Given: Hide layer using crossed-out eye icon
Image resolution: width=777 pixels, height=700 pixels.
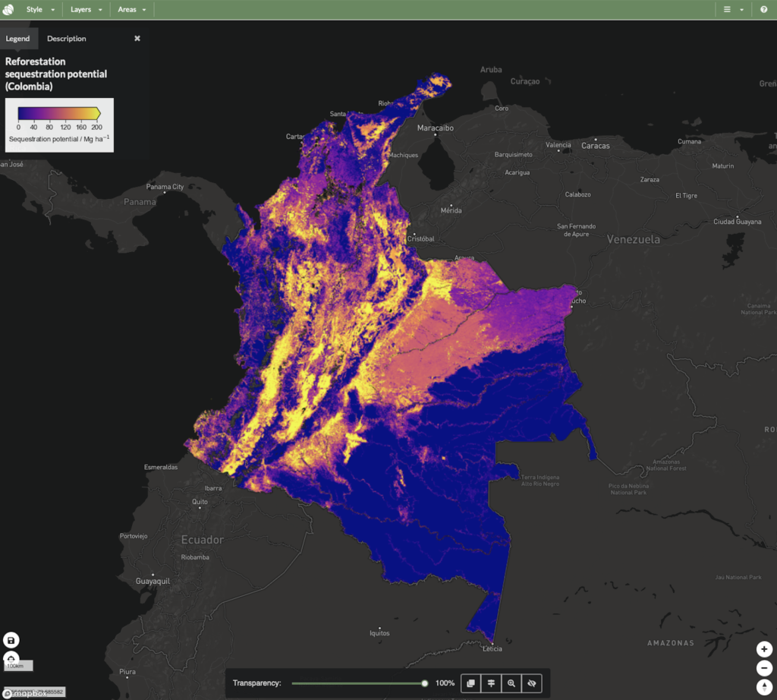Looking at the screenshot, I should coord(532,683).
